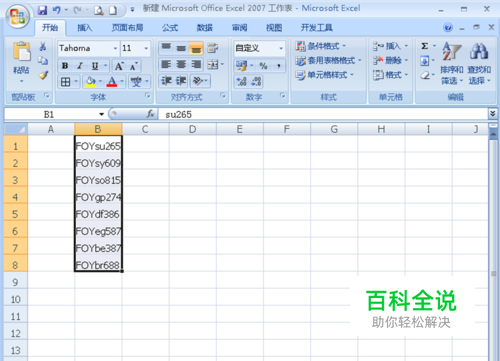Align text left
Viewport: 500px width, 361px height.
point(166,64)
